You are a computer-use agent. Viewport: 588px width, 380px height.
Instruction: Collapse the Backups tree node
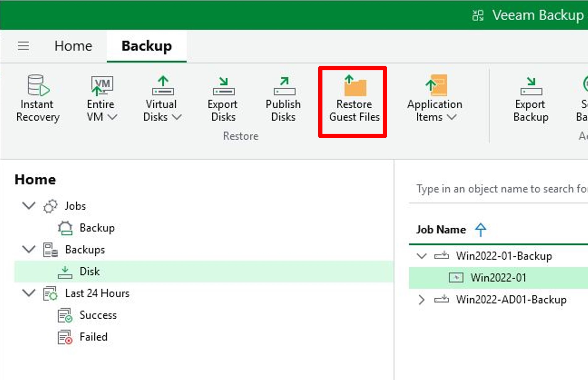pos(29,249)
